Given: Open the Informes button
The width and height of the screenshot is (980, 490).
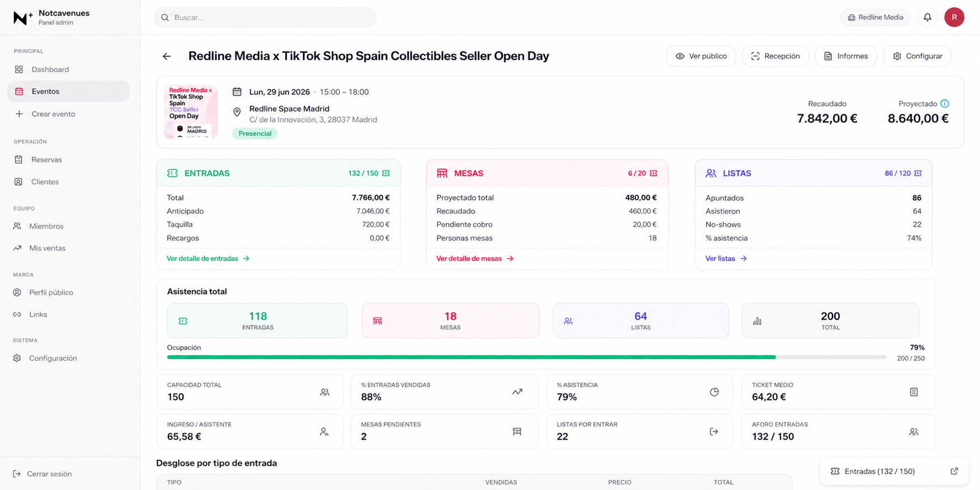Looking at the screenshot, I should (846, 56).
